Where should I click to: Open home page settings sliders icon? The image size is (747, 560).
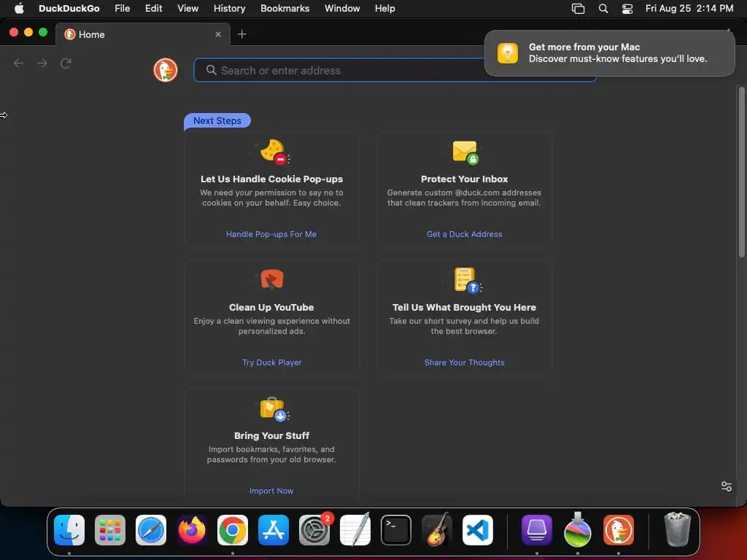(726, 486)
